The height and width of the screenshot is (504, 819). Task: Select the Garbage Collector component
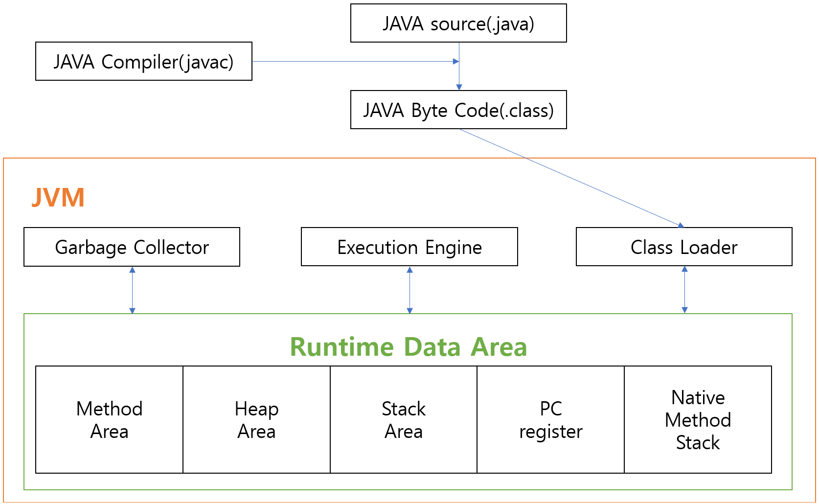pos(132,247)
